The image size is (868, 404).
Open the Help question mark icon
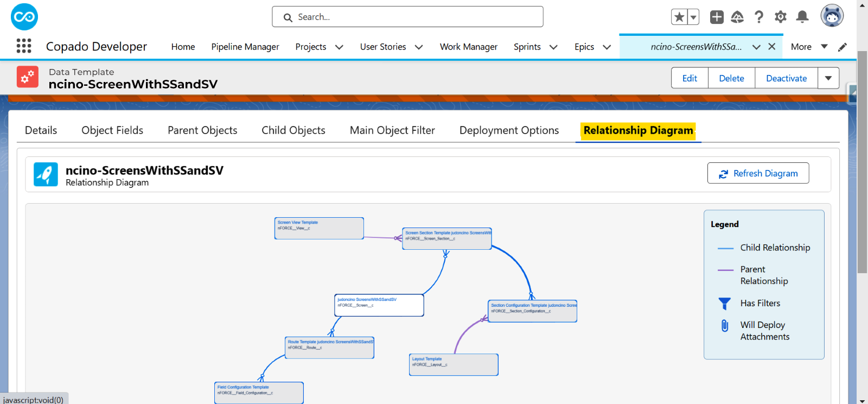click(759, 17)
